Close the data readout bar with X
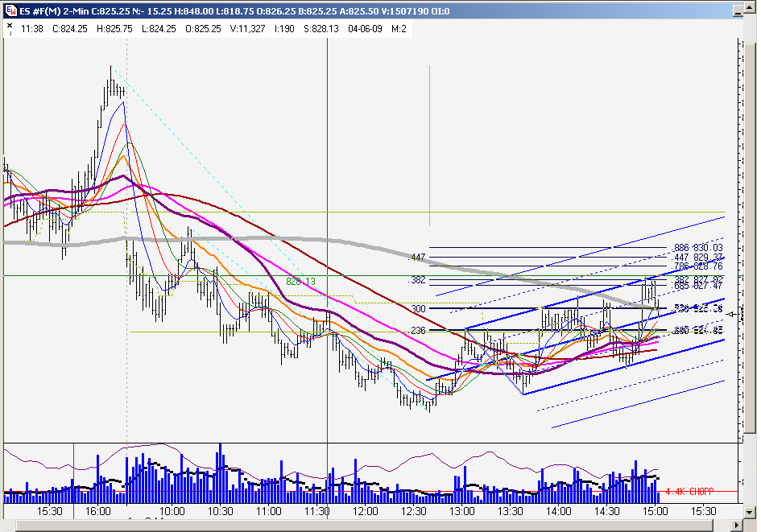 10,25
